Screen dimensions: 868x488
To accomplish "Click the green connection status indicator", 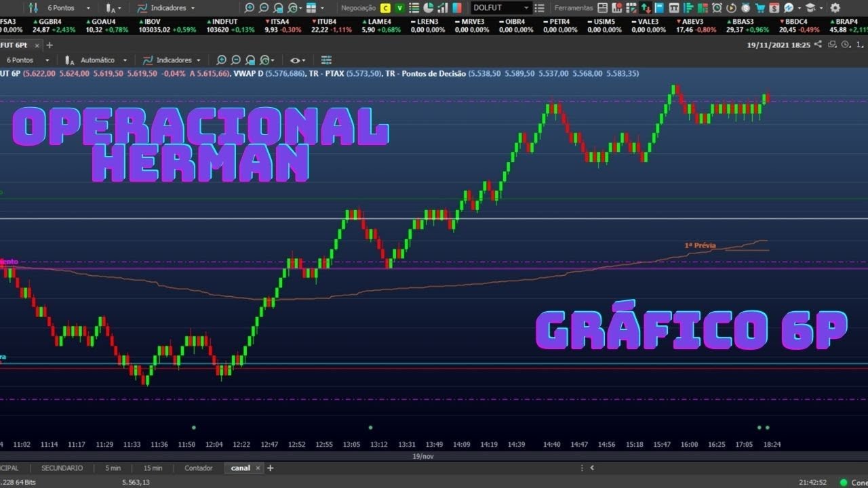I will (843, 483).
